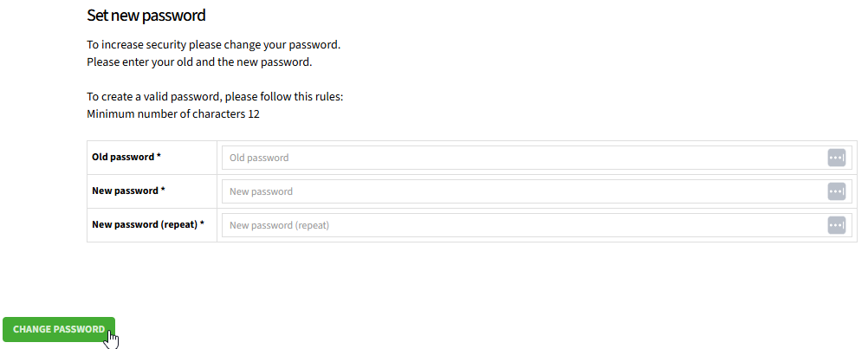Click the "Minimum number of characters 12" rule
The height and width of the screenshot is (349, 868).
[x=173, y=114]
